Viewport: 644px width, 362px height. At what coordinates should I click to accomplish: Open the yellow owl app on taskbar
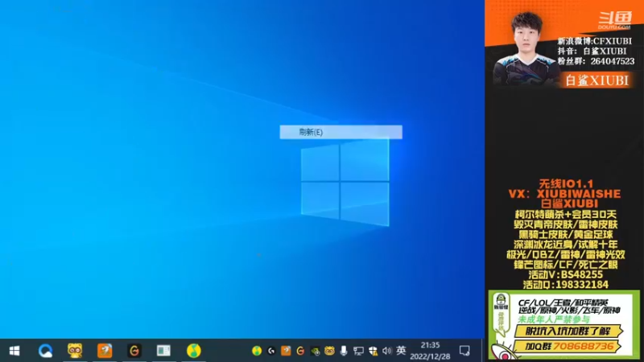point(75,351)
